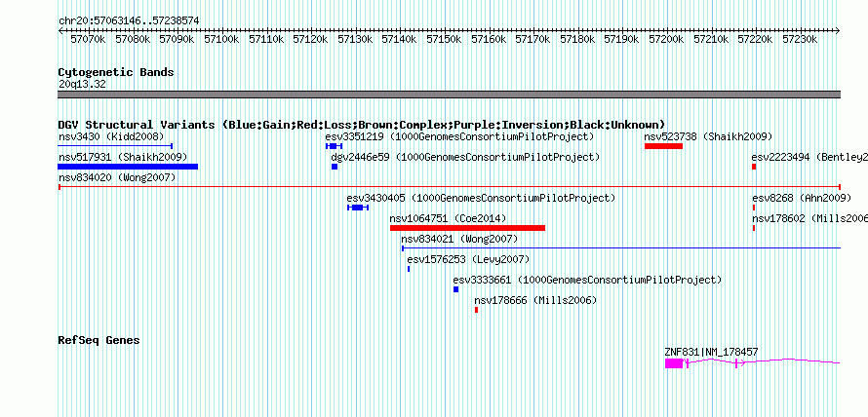Open nsv178666 (Mills2006) label

coord(535,300)
